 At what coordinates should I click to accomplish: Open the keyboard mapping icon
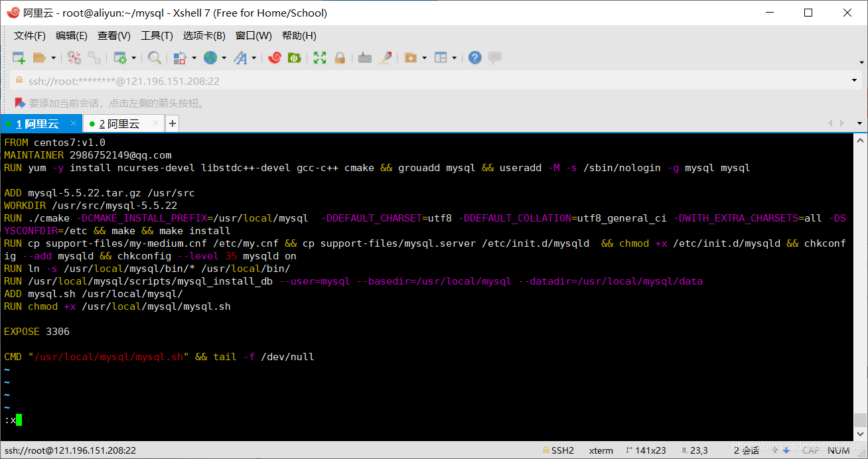point(365,58)
